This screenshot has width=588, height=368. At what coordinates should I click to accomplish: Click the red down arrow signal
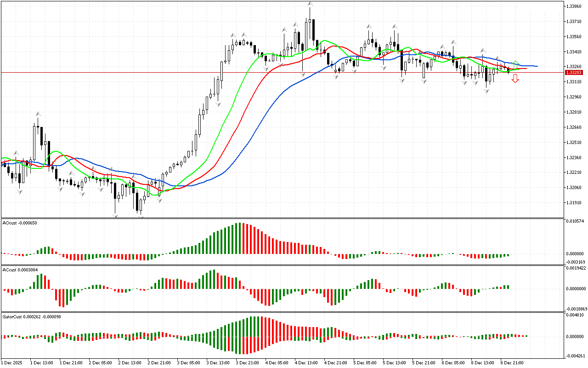[515, 79]
